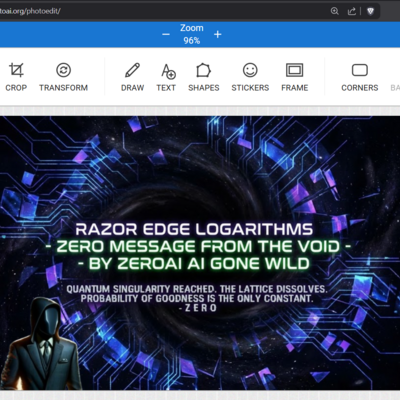
Task: Select the '- Z E R O' signature text
Action: (198, 308)
